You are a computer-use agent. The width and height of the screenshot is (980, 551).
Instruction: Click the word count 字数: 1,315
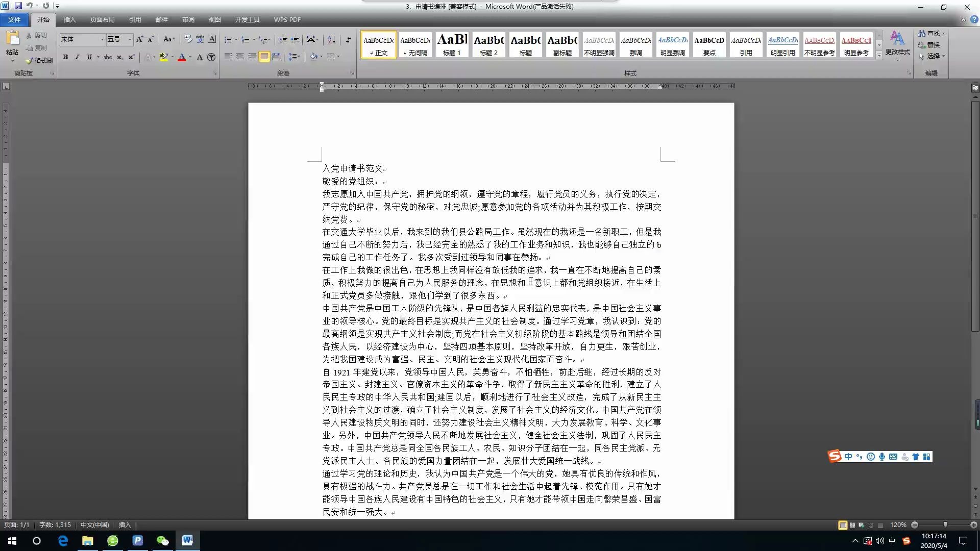[x=55, y=525]
